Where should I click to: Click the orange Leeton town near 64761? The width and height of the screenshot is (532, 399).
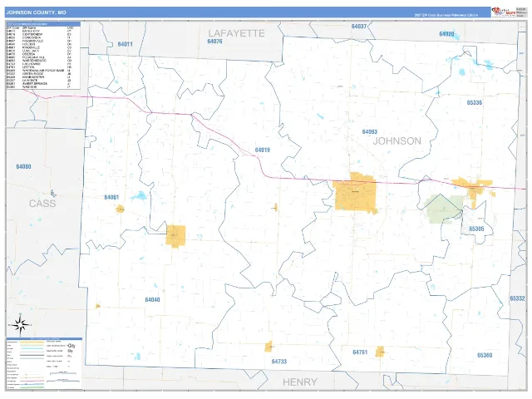(380, 352)
